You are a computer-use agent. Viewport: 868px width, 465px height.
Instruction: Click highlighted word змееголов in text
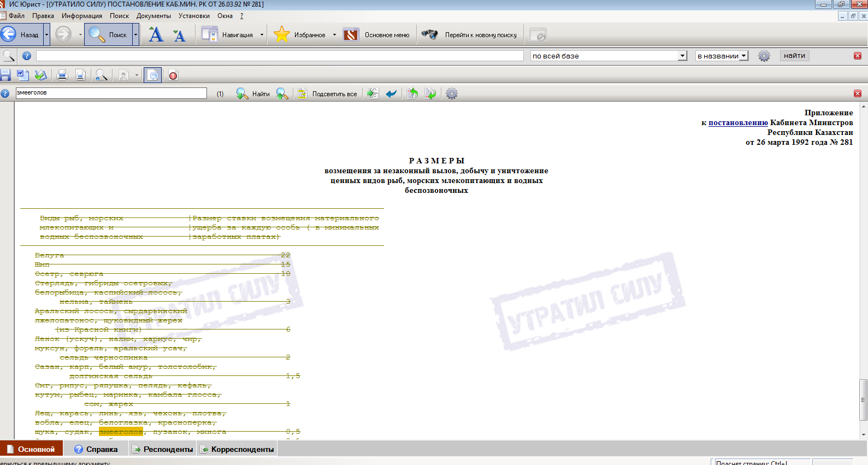121,432
